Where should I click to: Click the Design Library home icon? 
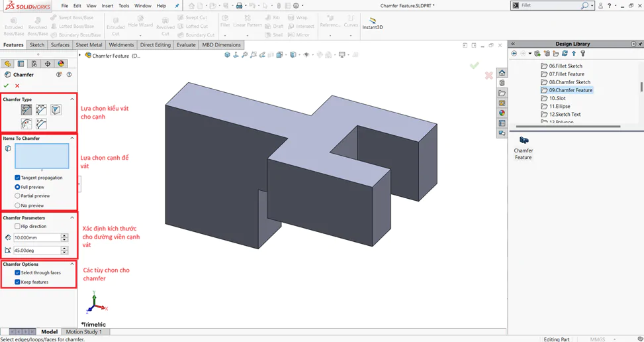coord(502,73)
